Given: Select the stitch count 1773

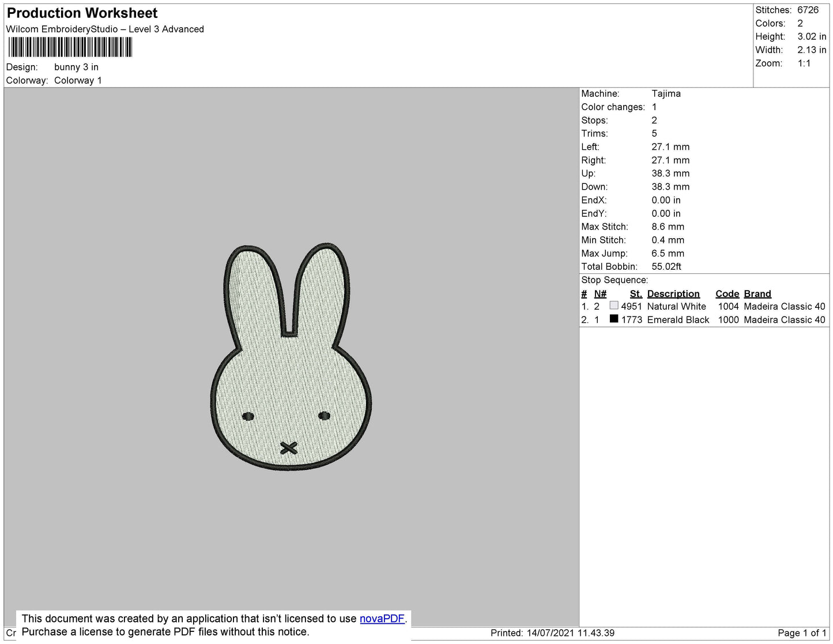Looking at the screenshot, I should [631, 320].
